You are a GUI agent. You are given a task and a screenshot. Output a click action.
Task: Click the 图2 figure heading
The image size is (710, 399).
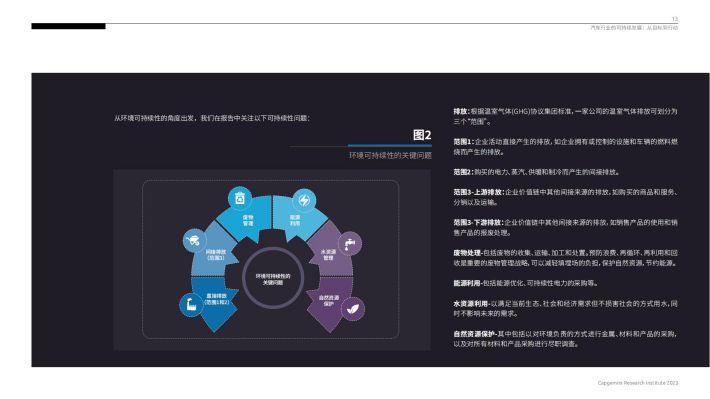point(422,135)
